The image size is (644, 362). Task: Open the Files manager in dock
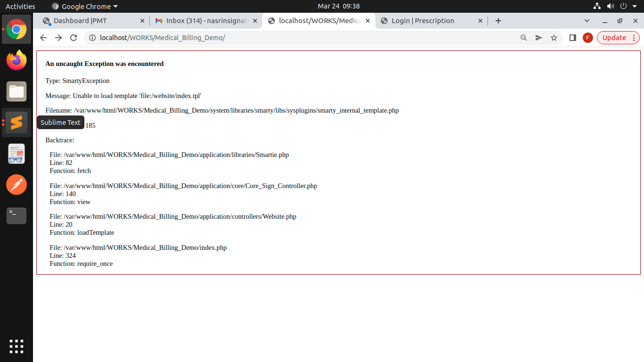coord(17,91)
